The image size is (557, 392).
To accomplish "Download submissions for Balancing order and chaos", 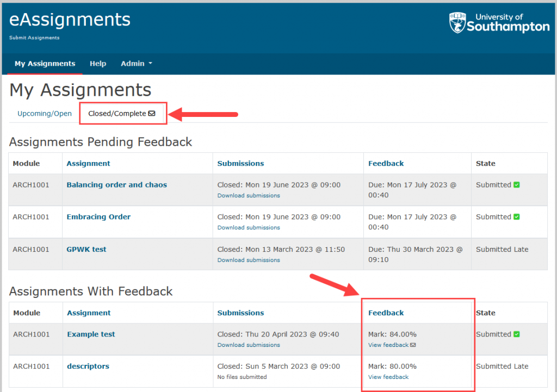I will point(249,196).
